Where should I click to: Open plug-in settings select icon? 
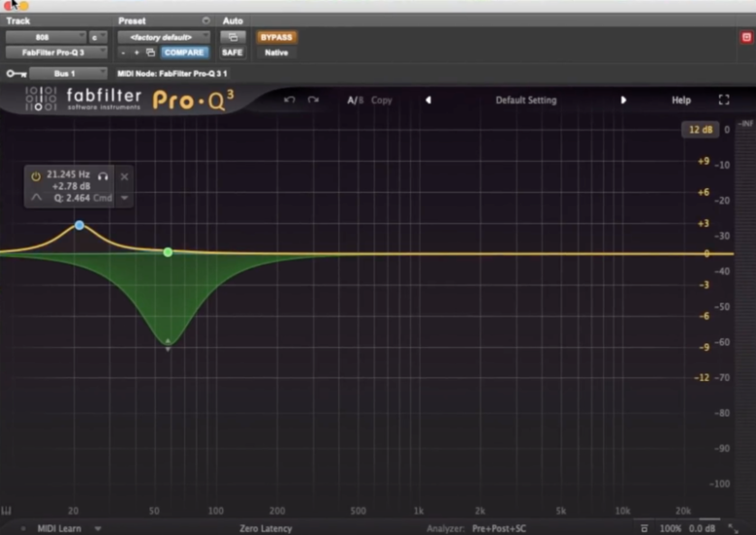click(x=150, y=52)
